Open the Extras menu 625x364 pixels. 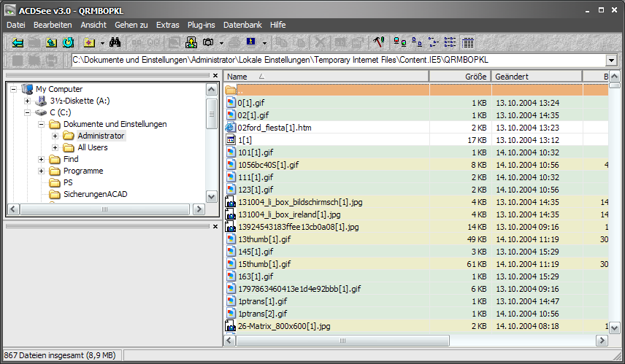[167, 25]
